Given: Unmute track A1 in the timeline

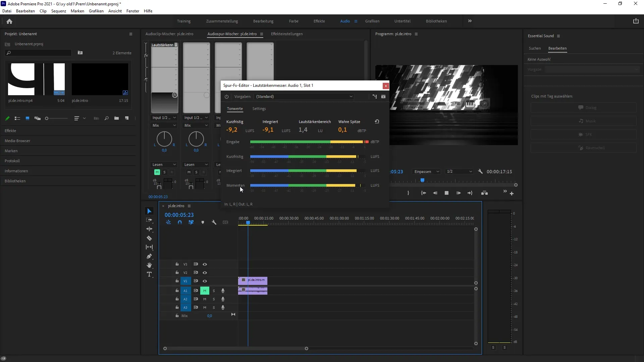Looking at the screenshot, I should click(x=205, y=291).
